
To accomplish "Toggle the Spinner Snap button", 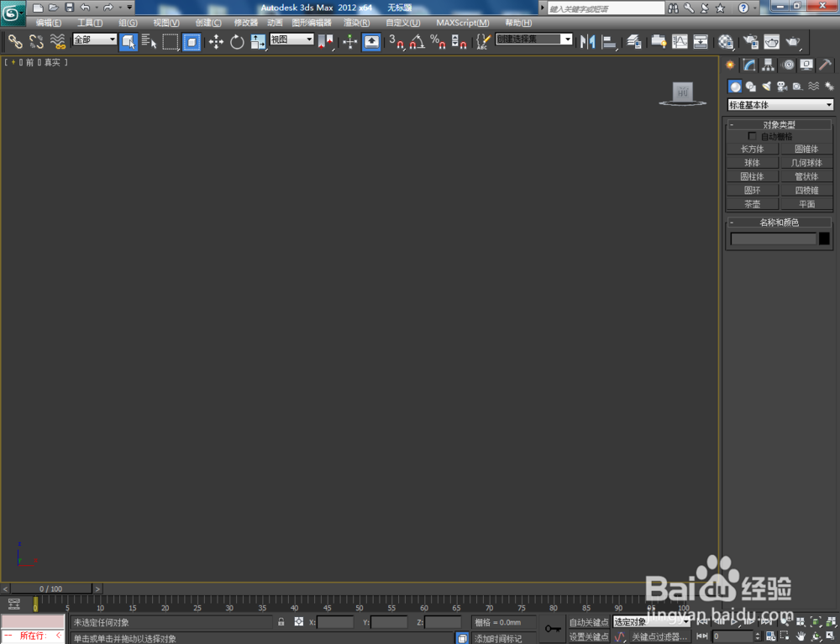I will coord(459,42).
